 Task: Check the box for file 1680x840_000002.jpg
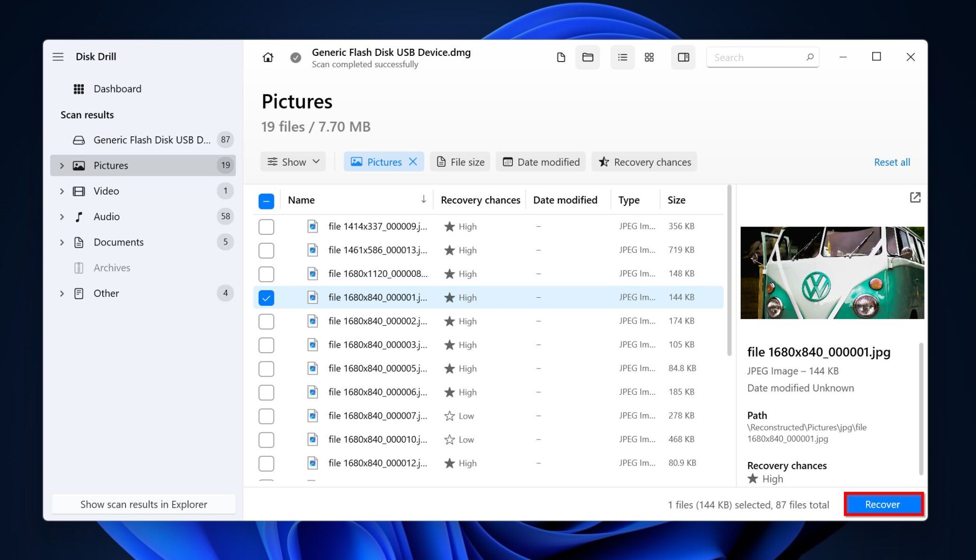click(266, 321)
